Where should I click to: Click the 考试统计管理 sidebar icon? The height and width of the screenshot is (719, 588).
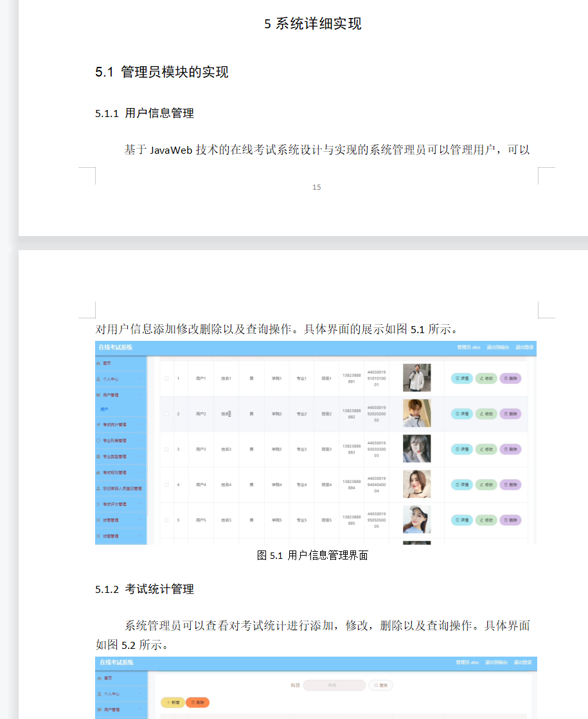[x=98, y=425]
